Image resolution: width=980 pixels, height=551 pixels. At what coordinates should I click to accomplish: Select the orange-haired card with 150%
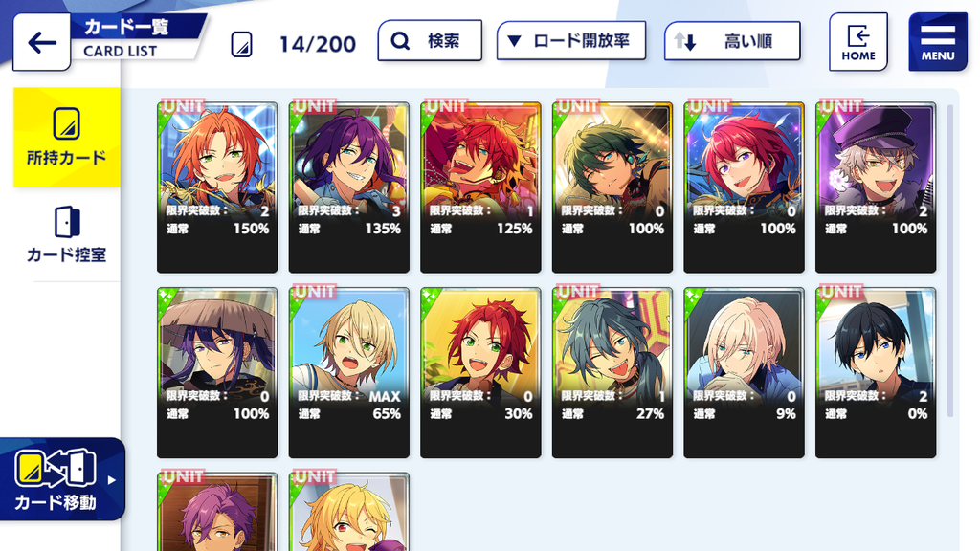coord(217,187)
